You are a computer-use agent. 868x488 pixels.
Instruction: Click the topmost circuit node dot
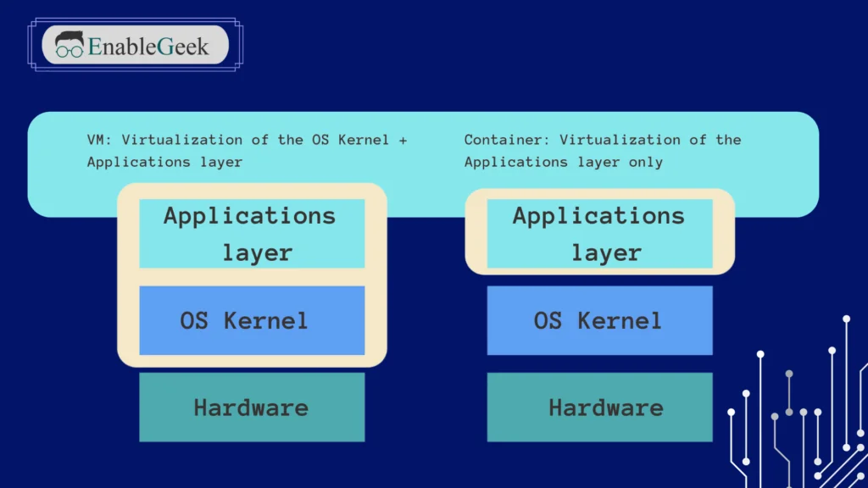point(846,319)
